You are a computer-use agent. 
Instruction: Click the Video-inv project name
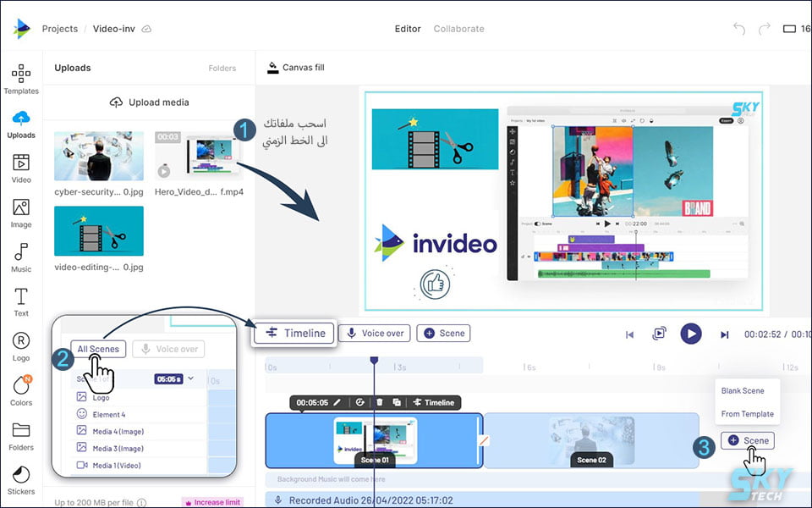(x=114, y=29)
